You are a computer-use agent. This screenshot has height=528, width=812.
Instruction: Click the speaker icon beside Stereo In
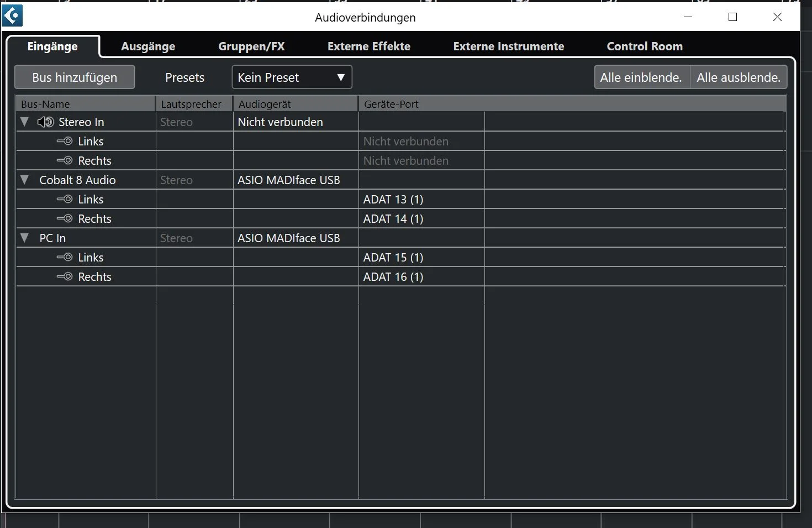(x=45, y=122)
